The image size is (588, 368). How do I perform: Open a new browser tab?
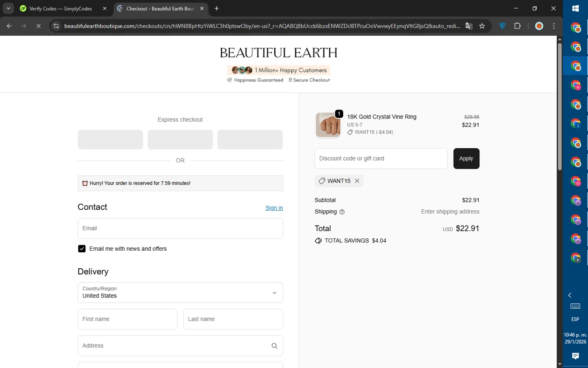(217, 8)
